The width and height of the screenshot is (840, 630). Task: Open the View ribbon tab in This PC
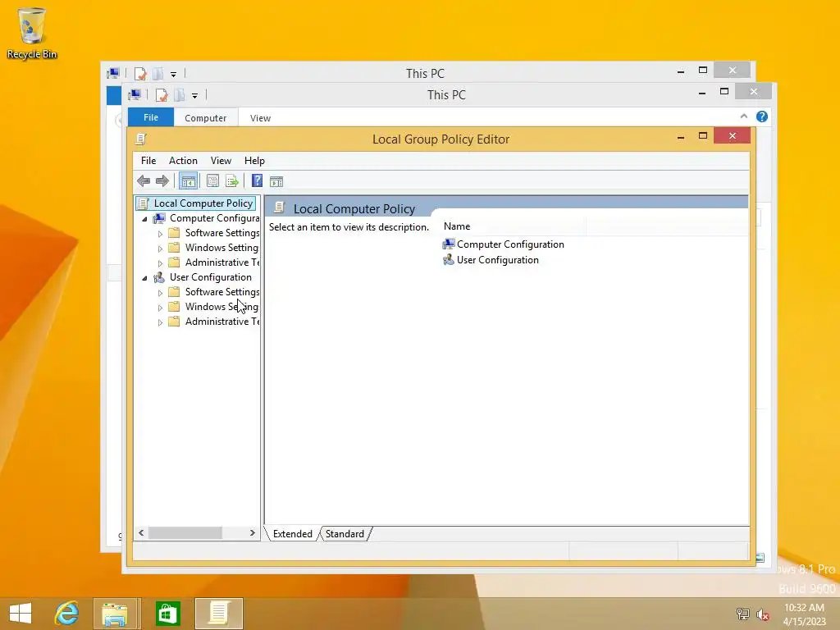point(260,118)
